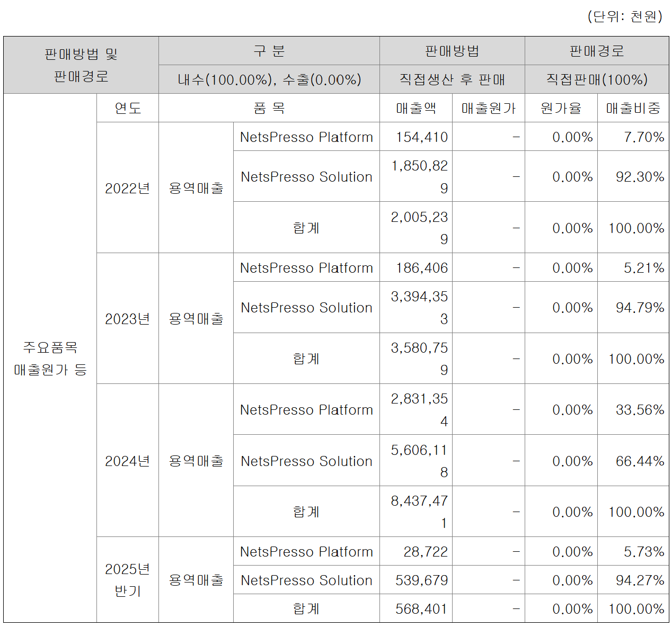
Task: Select NetsPresso Solution in the 2022년 group
Action: pos(306,177)
